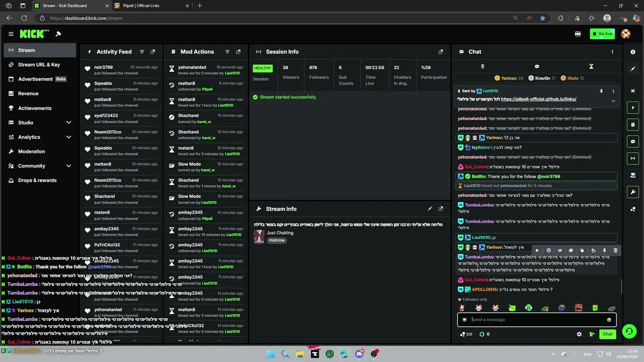Toggle Mod Actions widget from right sidebar

pyautogui.click(x=633, y=125)
